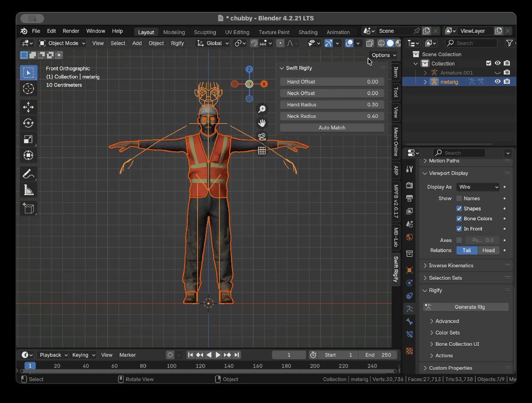Uncheck the In Front checkbox

pyautogui.click(x=459, y=229)
